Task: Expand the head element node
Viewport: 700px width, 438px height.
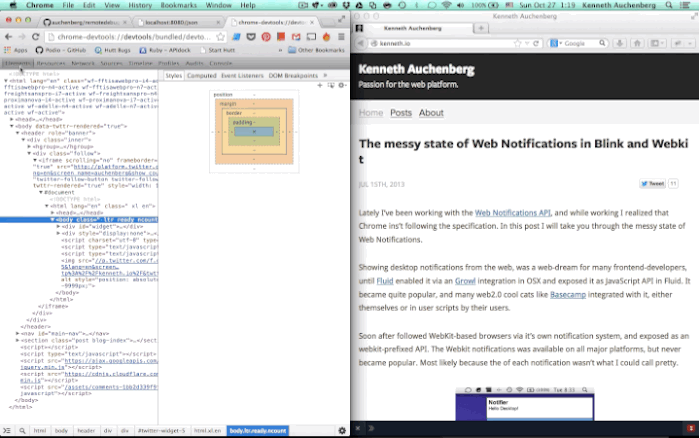Action: click(12, 120)
